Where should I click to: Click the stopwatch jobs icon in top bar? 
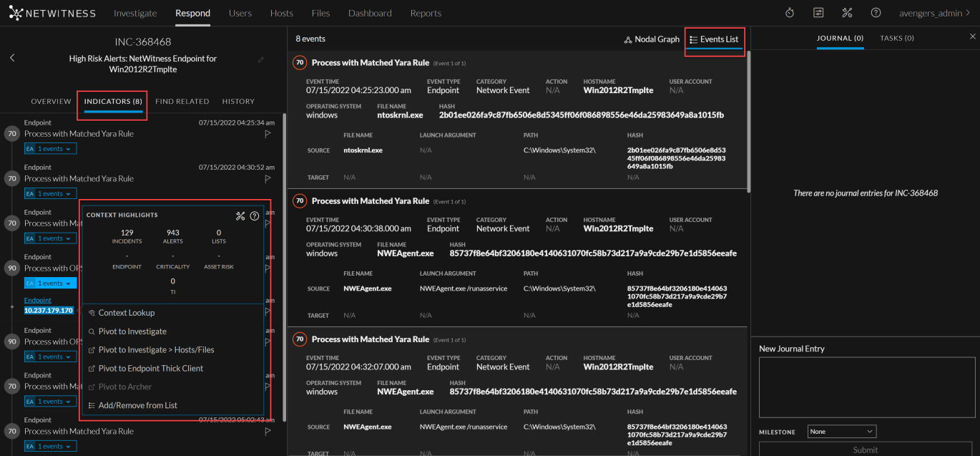coord(790,13)
